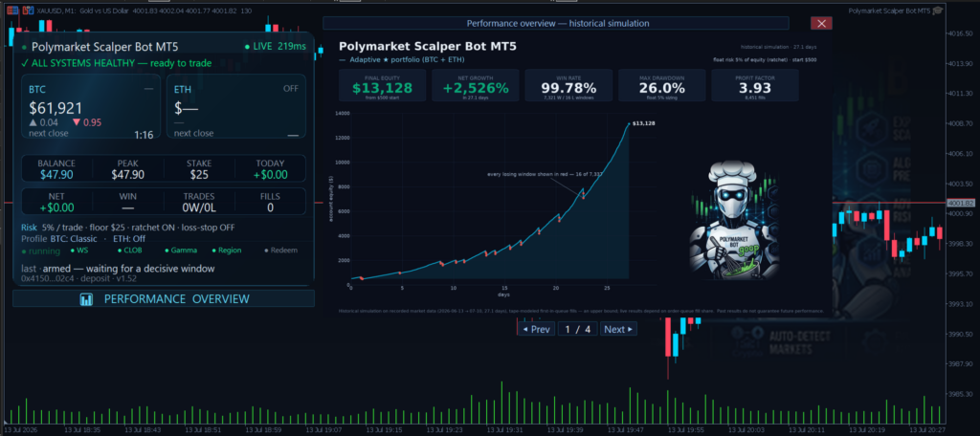Screen dimensions: 980x436
Task: Click the ALL SYSTEMS HEALTHY status line
Action: 116,63
